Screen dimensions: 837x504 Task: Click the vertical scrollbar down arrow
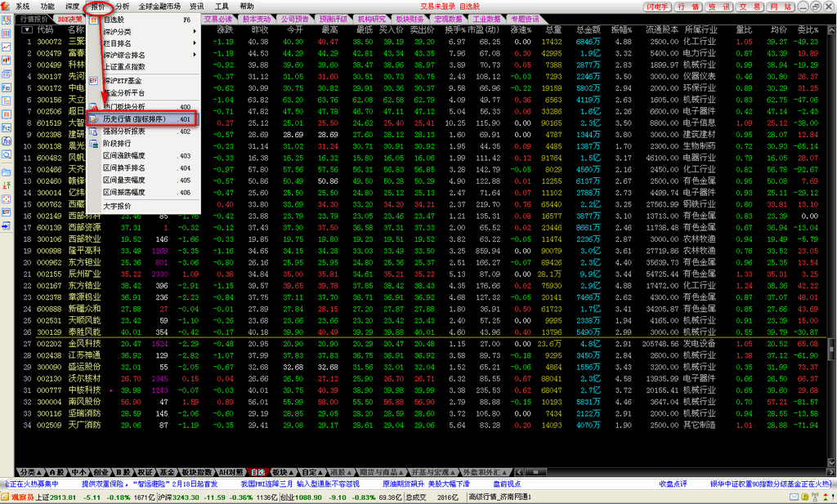click(831, 463)
